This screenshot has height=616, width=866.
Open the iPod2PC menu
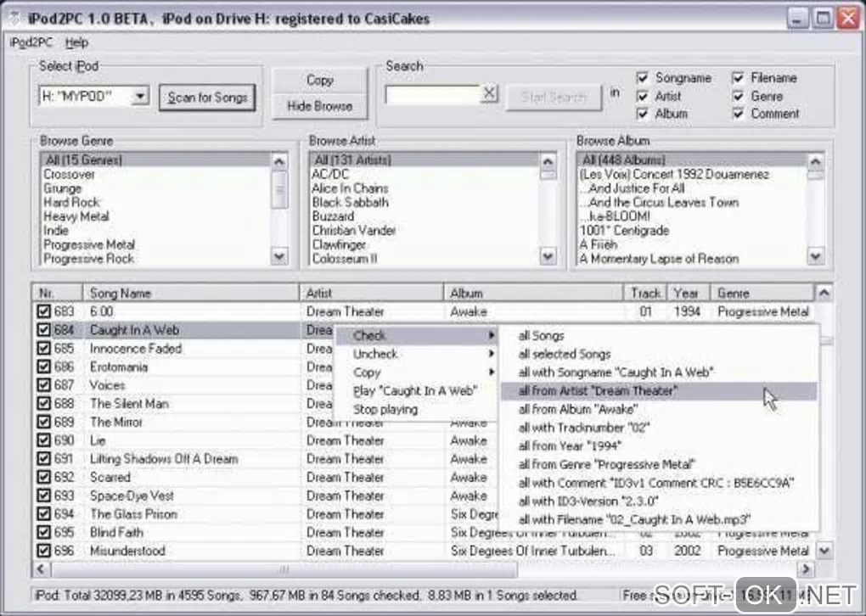pos(31,42)
